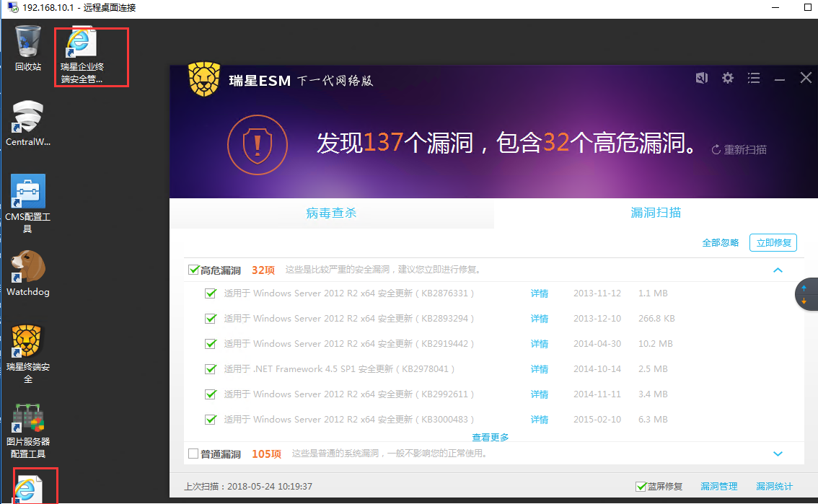Click the 32项 high-risk count
This screenshot has height=504, width=818.
pyautogui.click(x=263, y=270)
